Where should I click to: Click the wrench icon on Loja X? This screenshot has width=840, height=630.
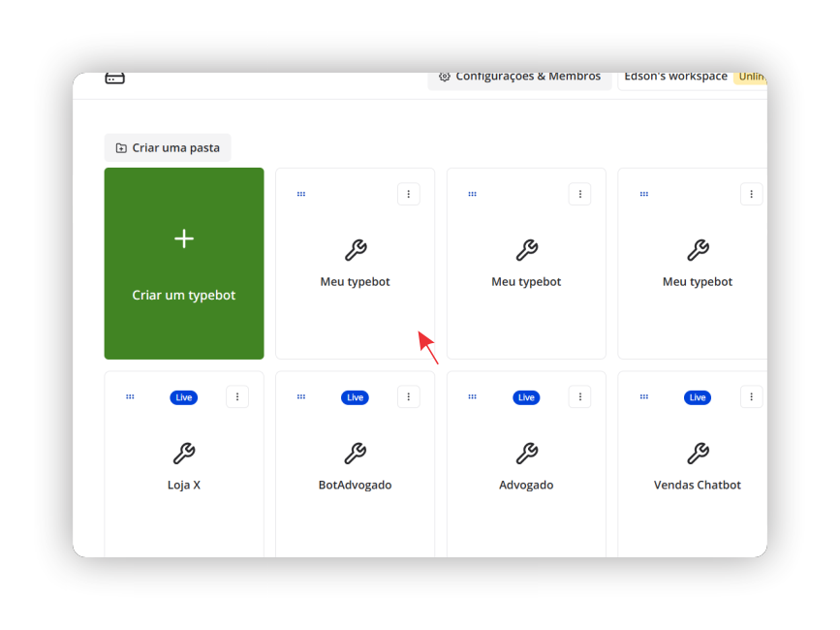pyautogui.click(x=184, y=454)
